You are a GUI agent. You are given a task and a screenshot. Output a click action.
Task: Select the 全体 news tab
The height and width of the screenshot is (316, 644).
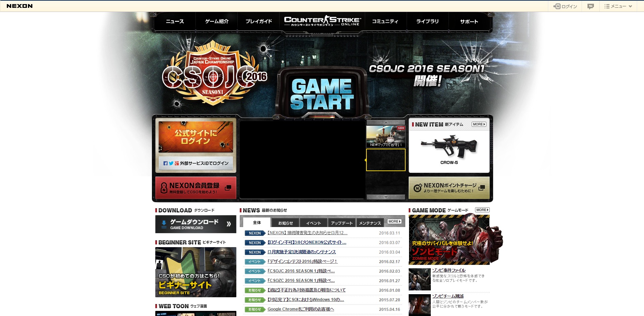(257, 223)
